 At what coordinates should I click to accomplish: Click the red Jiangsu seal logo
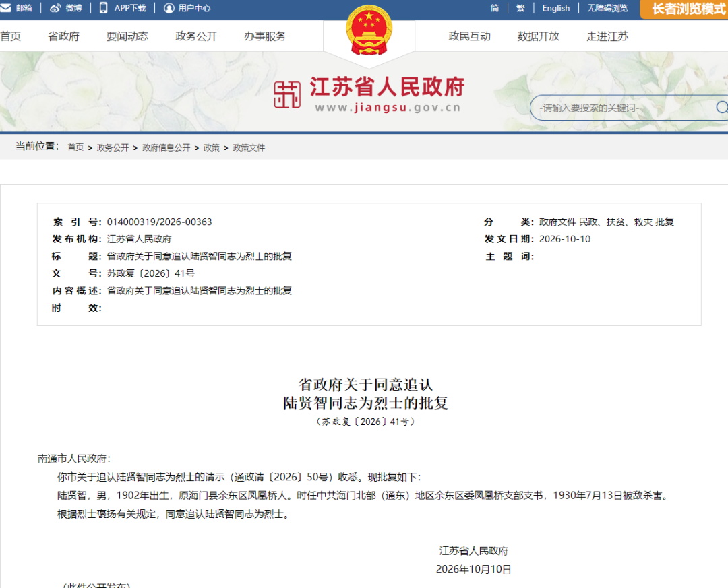pyautogui.click(x=287, y=95)
